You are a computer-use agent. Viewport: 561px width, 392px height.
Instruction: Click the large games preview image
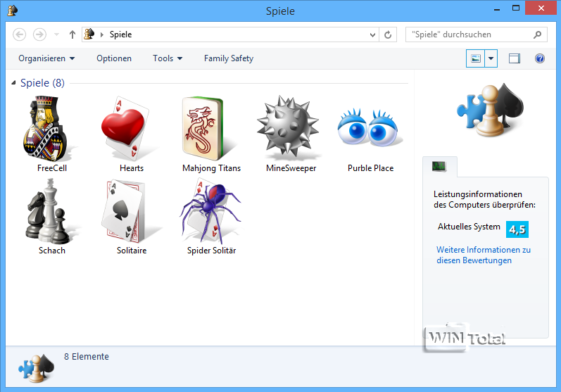(490, 110)
